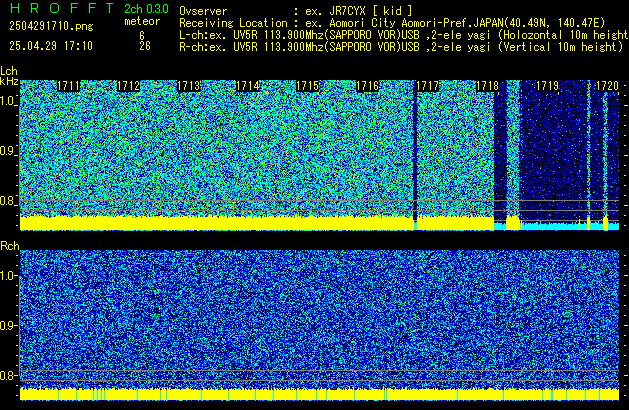Click the 2ch 0.3.0 version label
The width and height of the screenshot is (629, 410).
(x=146, y=9)
